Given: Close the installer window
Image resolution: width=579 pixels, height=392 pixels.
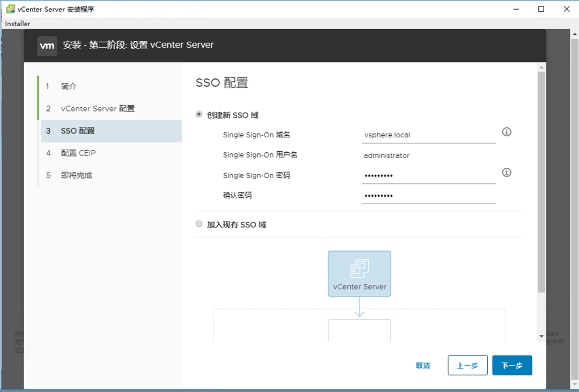Looking at the screenshot, I should 567,9.
